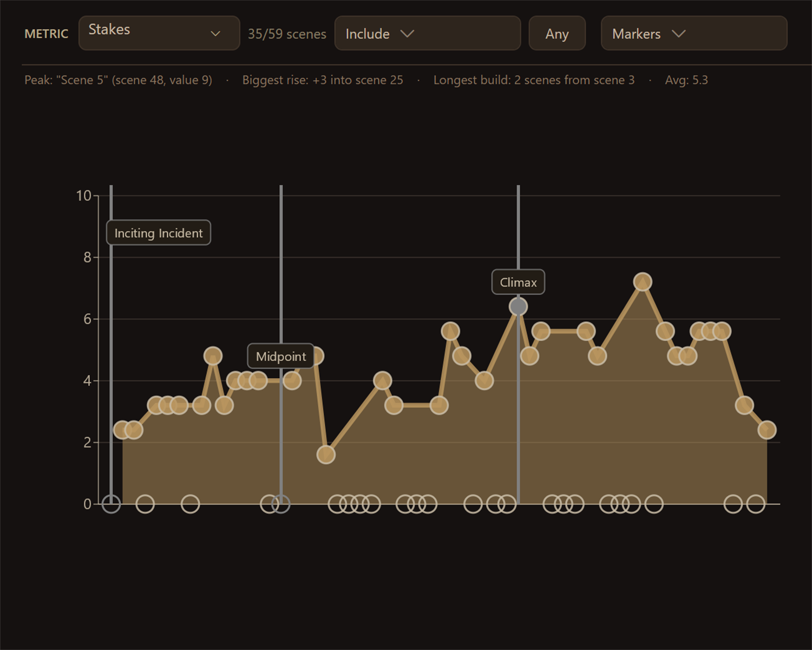Click the chevron arrow in the Stakes selector

tap(215, 34)
